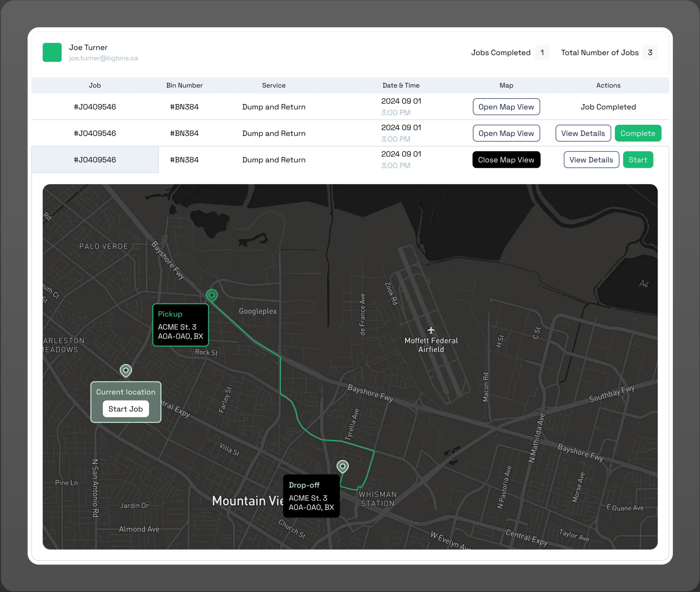Screen dimensions: 700x592
Task: Click the Bin Number column header
Action: [x=184, y=85]
